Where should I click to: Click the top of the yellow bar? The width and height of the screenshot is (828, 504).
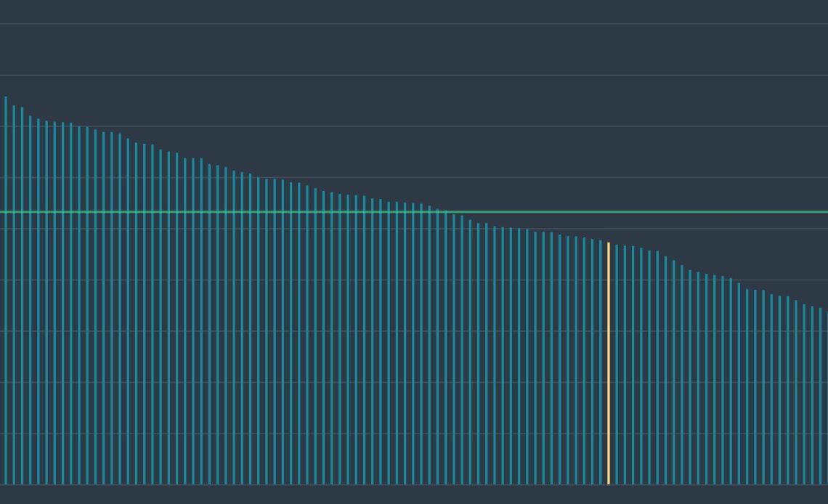click(609, 244)
